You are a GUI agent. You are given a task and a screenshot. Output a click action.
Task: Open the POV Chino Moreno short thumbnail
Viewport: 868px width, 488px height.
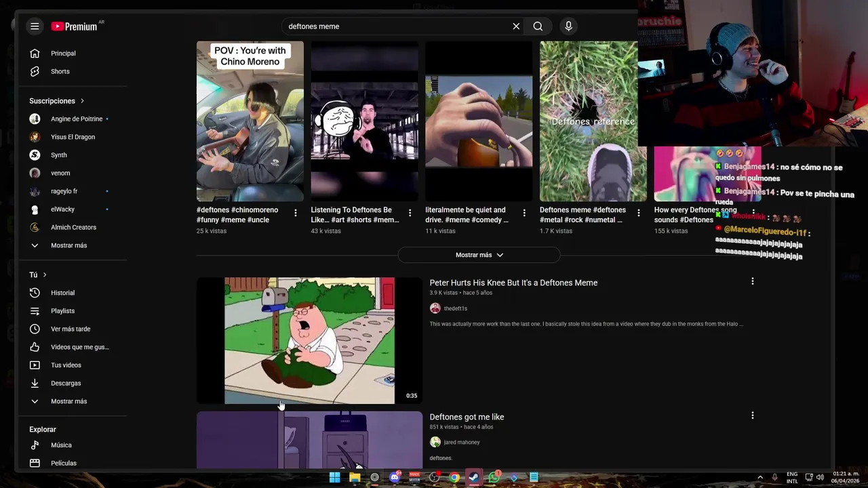[x=250, y=121]
